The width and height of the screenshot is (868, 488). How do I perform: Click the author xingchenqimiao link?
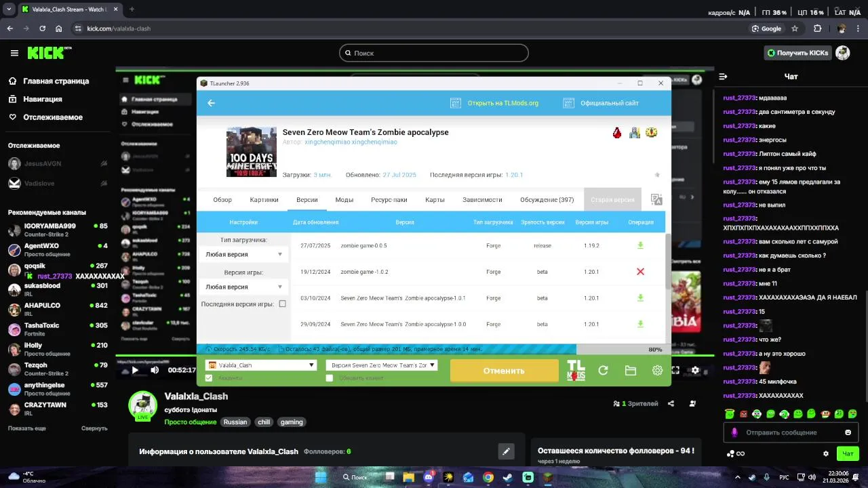tap(351, 142)
